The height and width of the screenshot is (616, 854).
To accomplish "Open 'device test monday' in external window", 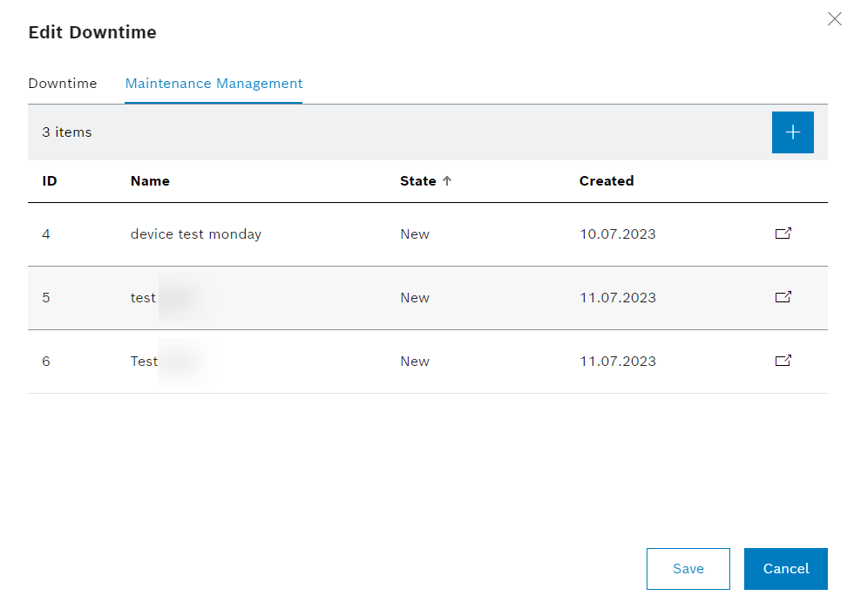I will pyautogui.click(x=783, y=234).
